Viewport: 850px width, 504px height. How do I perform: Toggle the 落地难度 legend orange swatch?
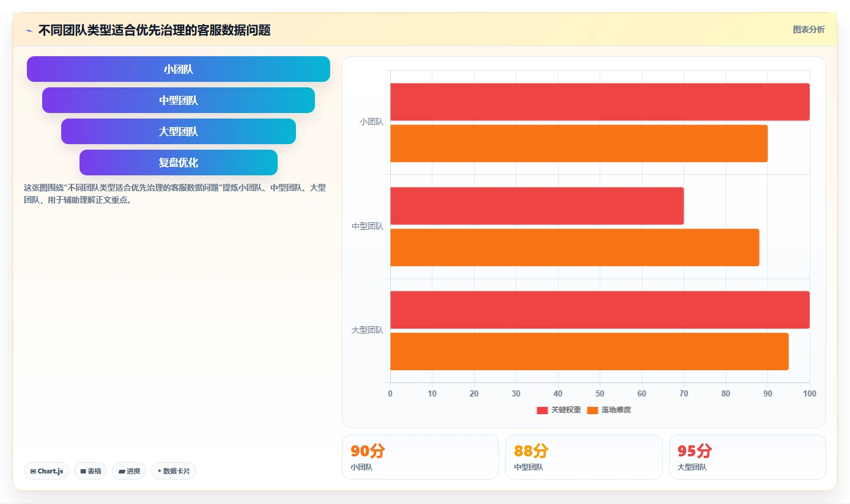click(593, 410)
